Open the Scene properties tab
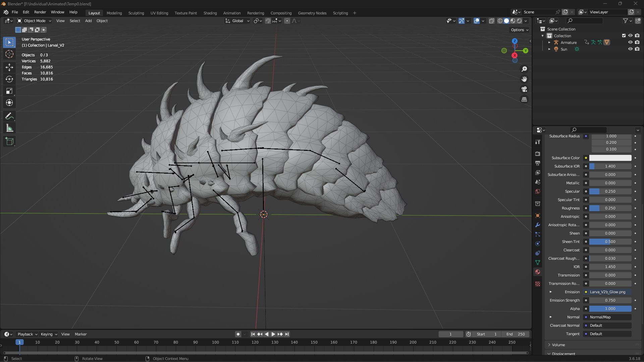The image size is (644, 362). pos(538,182)
